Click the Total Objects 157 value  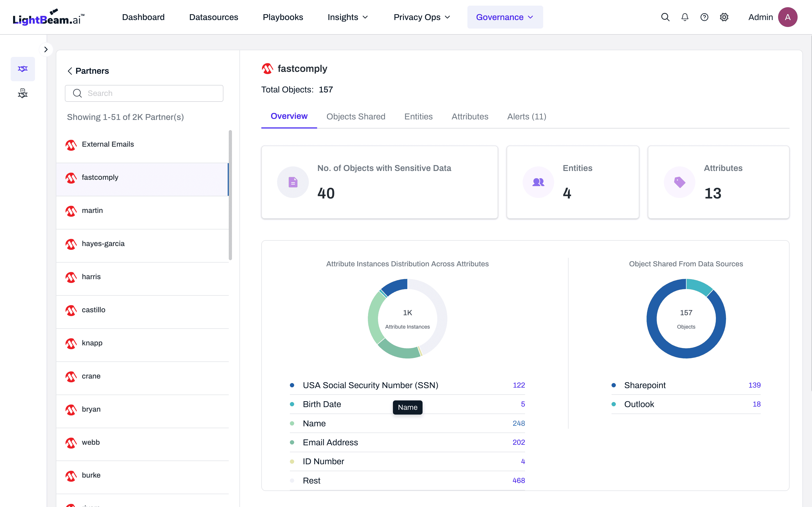click(x=326, y=90)
